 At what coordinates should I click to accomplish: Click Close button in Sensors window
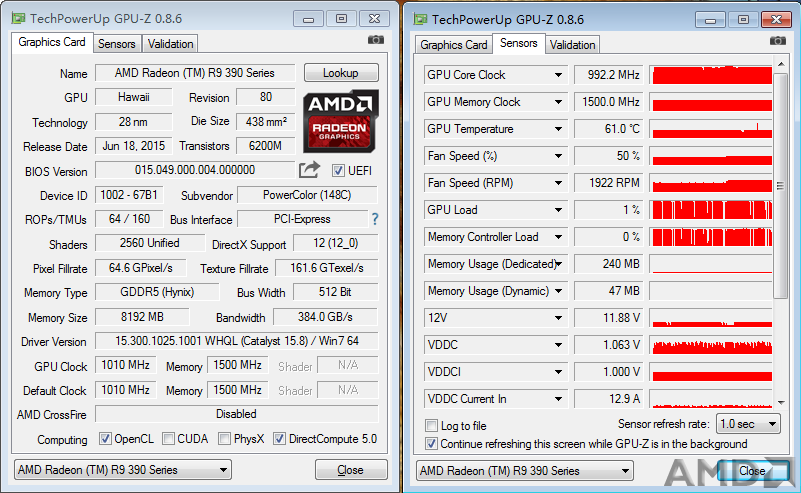[x=752, y=471]
